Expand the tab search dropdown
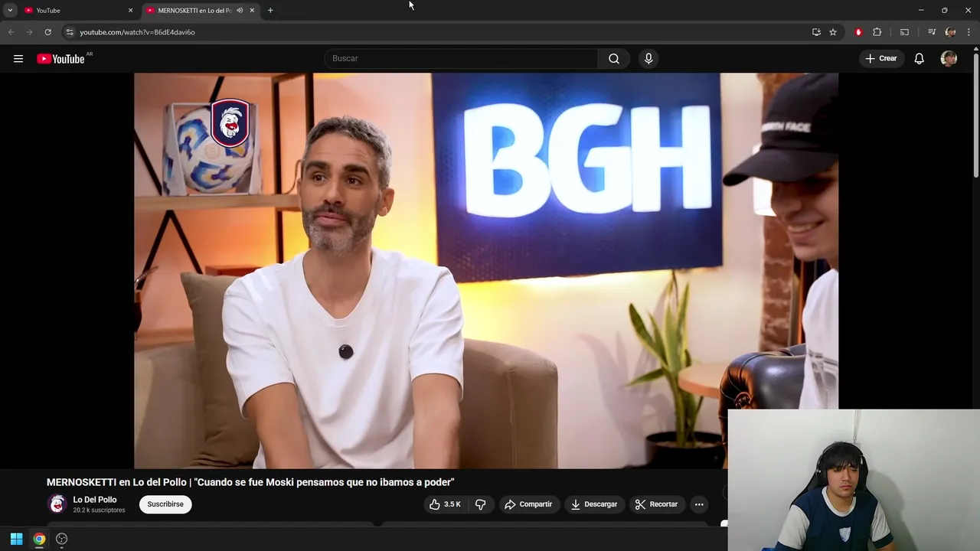The height and width of the screenshot is (551, 980). (x=10, y=10)
